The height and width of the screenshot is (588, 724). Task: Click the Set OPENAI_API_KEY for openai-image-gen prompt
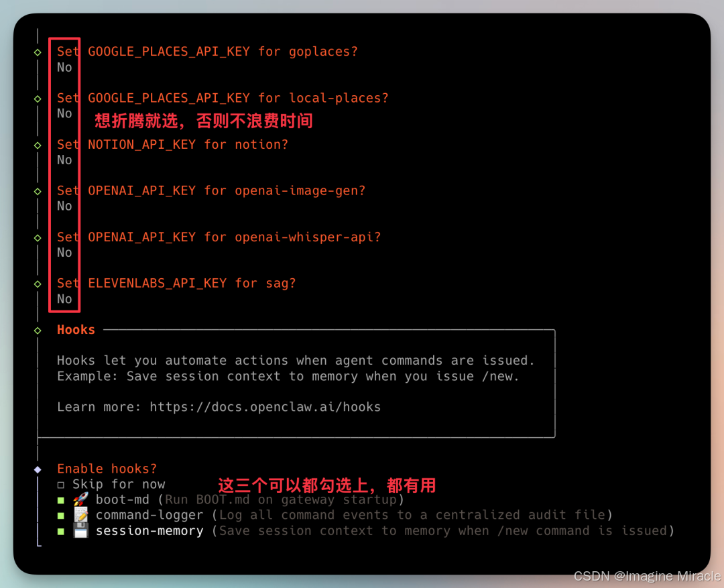pyautogui.click(x=211, y=190)
